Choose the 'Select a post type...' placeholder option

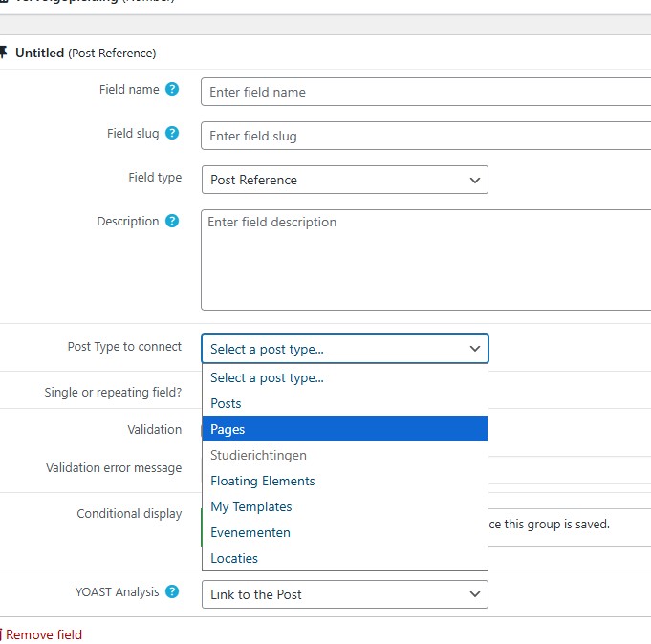coord(268,377)
